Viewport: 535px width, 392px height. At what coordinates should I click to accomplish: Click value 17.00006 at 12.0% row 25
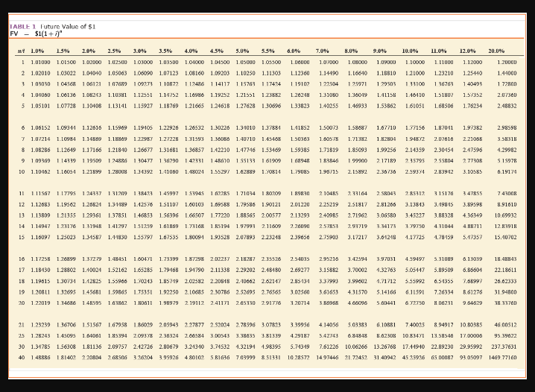[x=471, y=335]
